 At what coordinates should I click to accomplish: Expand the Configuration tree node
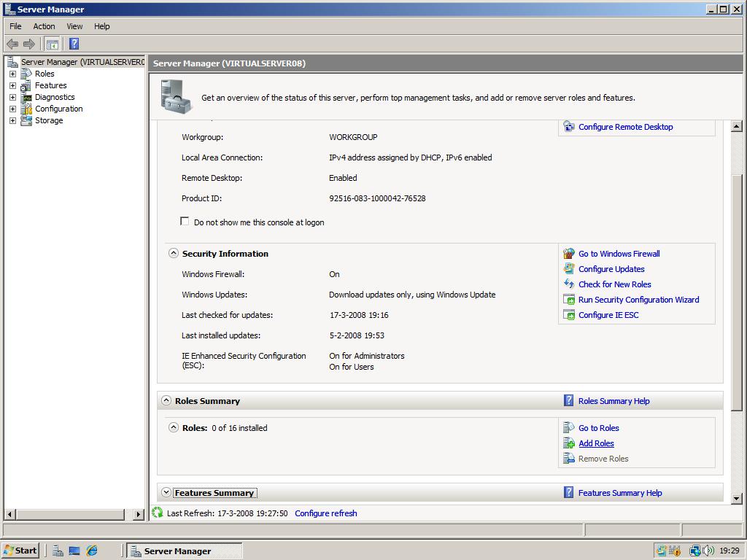(13, 109)
